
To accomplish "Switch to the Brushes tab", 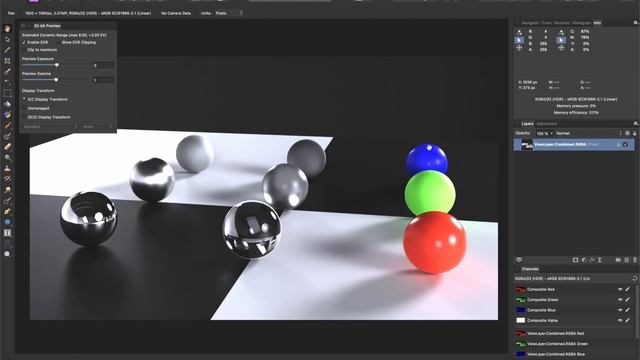I will coord(562,23).
